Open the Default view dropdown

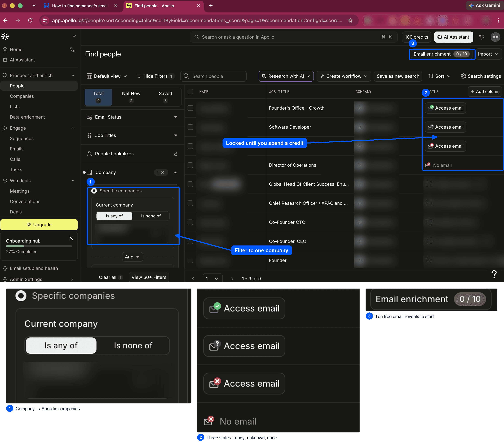point(107,76)
